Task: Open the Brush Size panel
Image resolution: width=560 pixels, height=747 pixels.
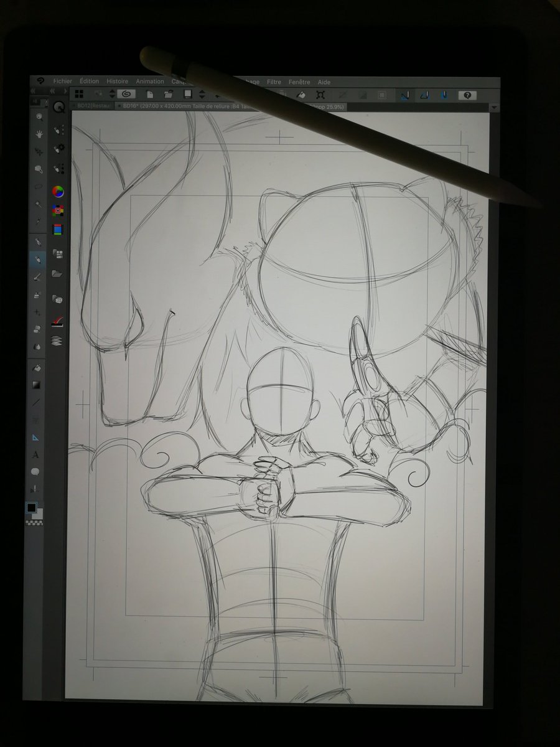Action: click(59, 168)
